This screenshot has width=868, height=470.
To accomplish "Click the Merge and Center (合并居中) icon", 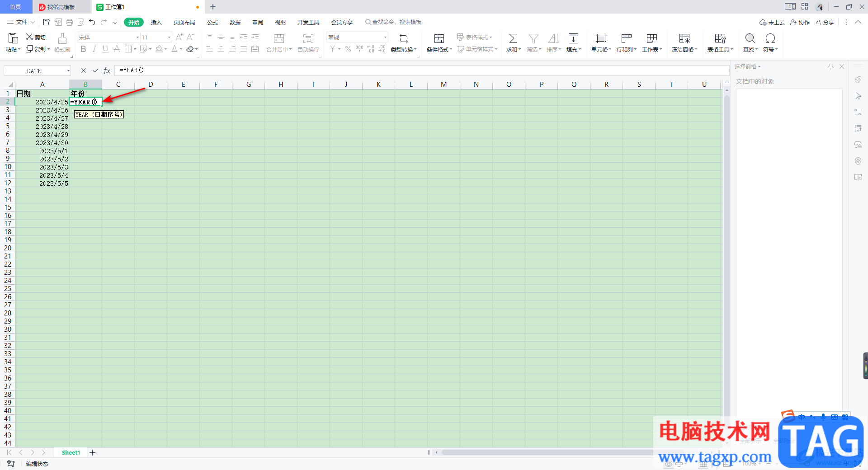I will [279, 38].
